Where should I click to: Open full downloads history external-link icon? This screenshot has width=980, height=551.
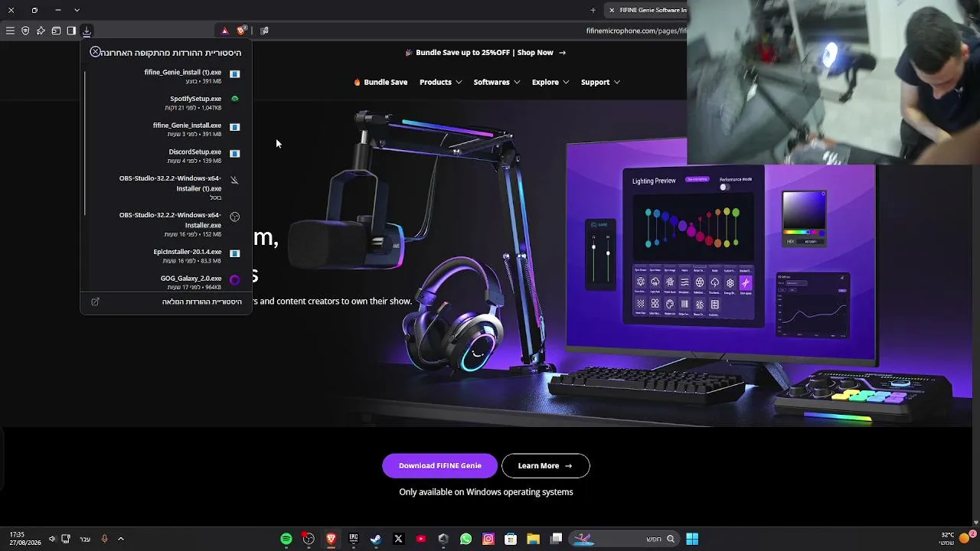[x=95, y=302]
